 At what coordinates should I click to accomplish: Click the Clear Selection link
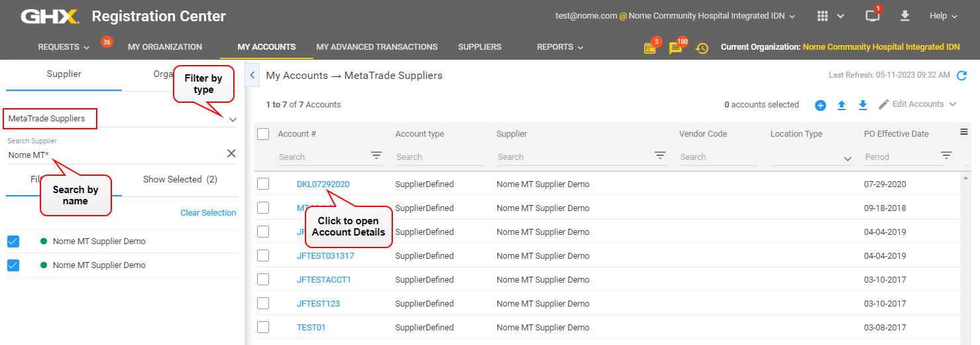(x=208, y=213)
